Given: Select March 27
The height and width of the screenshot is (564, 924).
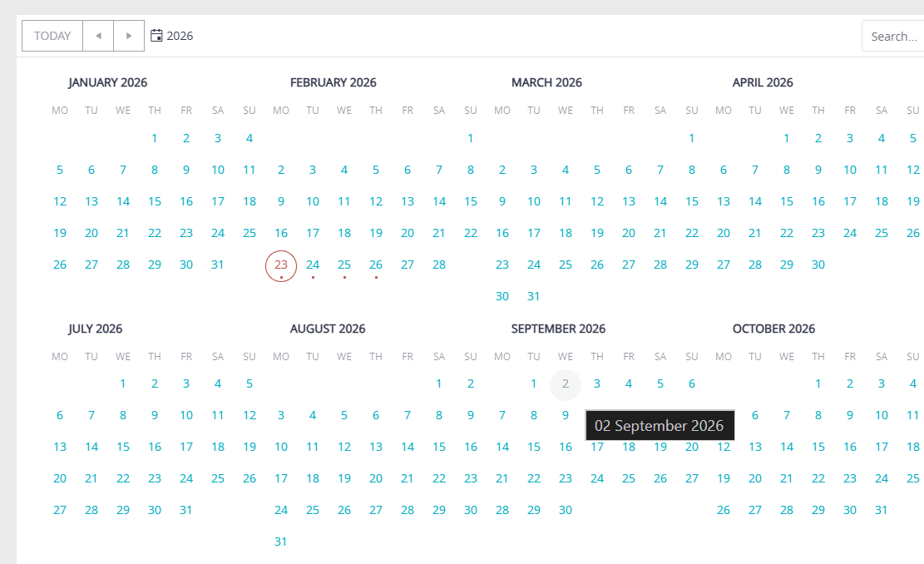Looking at the screenshot, I should pos(629,265).
